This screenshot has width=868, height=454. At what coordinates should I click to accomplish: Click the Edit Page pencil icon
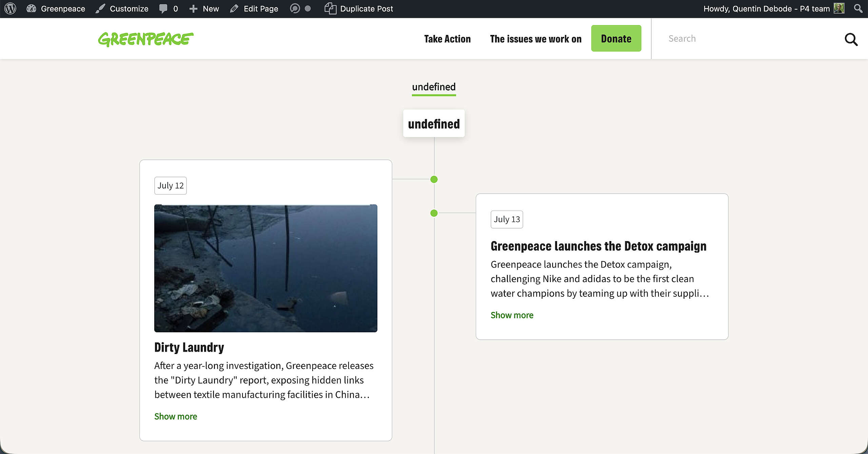(234, 8)
